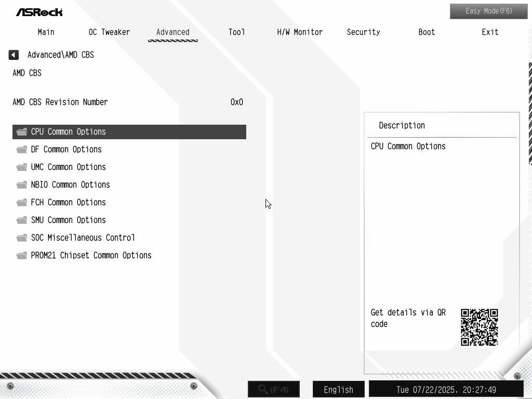Switch to the OC Tweaker tab
532x399 pixels.
click(109, 32)
